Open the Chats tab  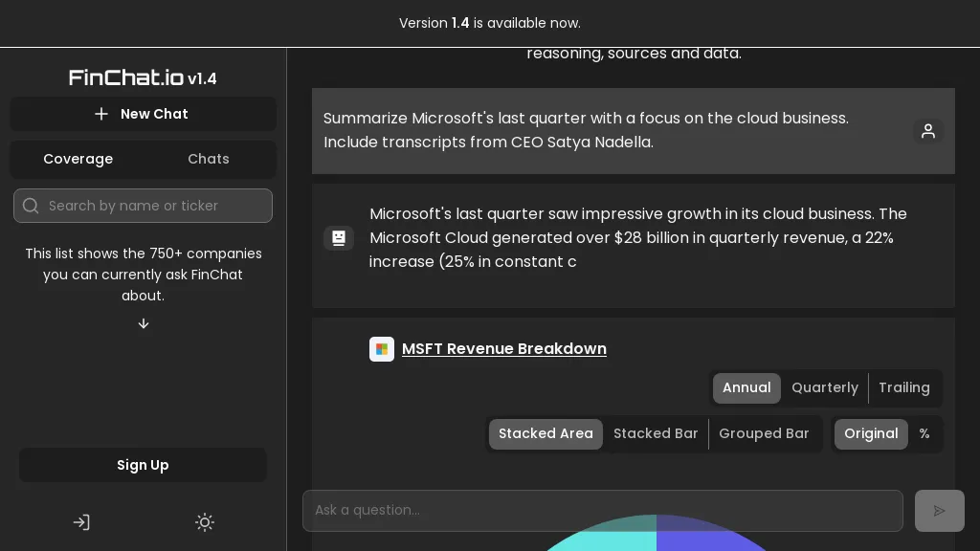pos(209,159)
